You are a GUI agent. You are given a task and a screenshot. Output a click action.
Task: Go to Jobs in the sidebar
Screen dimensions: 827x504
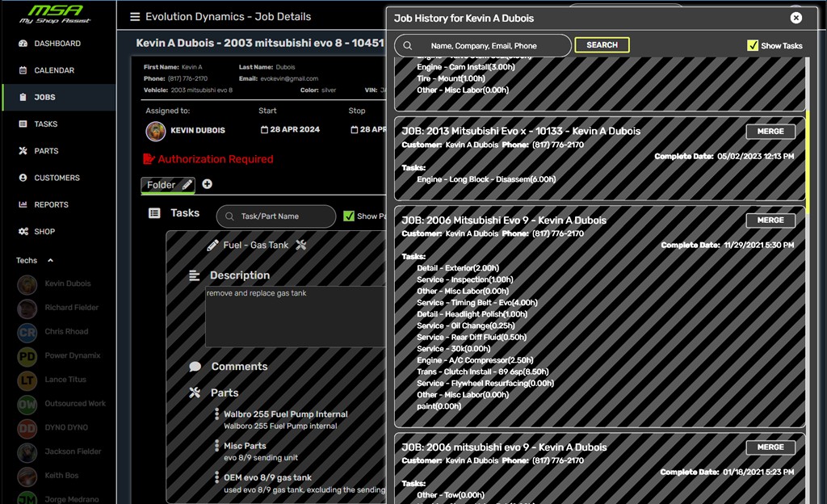58,97
